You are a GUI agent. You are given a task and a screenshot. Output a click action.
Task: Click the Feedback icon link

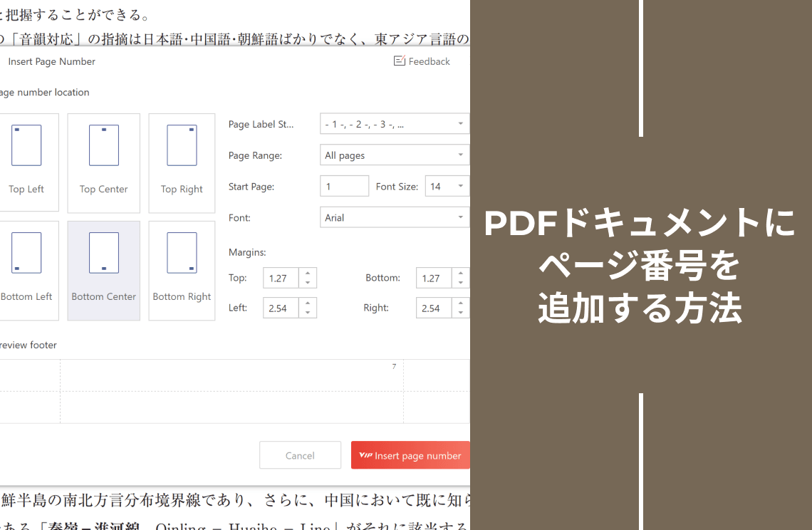[x=422, y=61]
